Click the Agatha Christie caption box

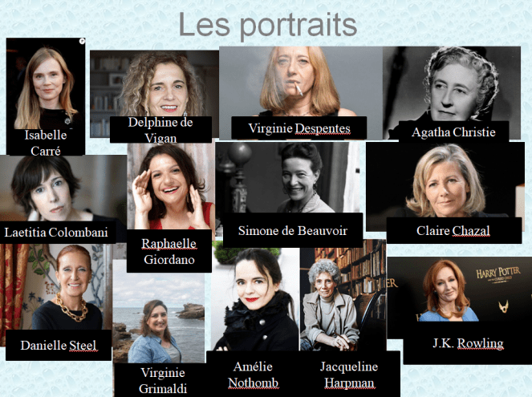(453, 132)
